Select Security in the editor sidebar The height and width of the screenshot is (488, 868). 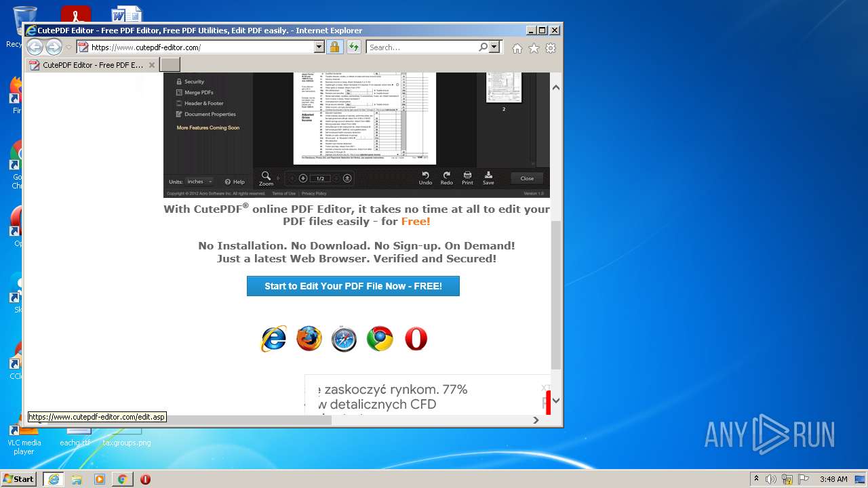click(190, 81)
